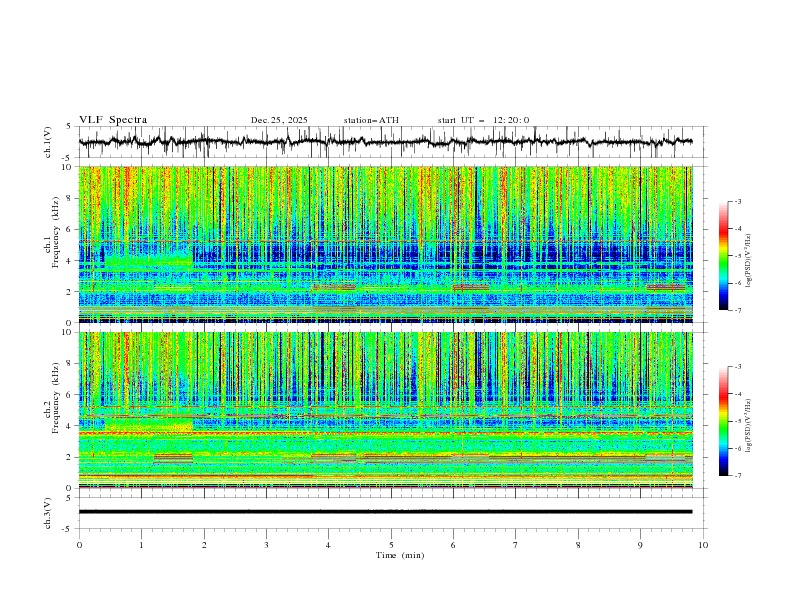Click the ch.1 'Frequency (kHz)' axis label
The image size is (792, 612).
click(56, 230)
